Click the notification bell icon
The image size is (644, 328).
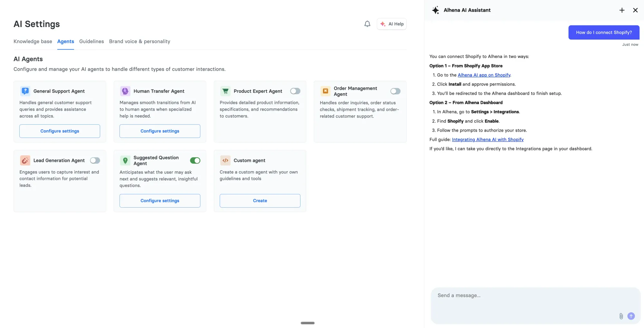(x=367, y=23)
